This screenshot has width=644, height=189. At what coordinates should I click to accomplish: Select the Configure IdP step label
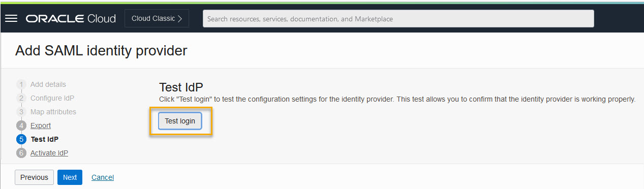(52, 98)
